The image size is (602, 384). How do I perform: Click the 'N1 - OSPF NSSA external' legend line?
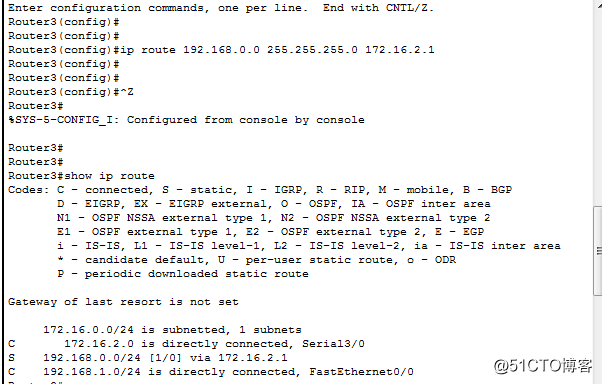click(x=274, y=218)
